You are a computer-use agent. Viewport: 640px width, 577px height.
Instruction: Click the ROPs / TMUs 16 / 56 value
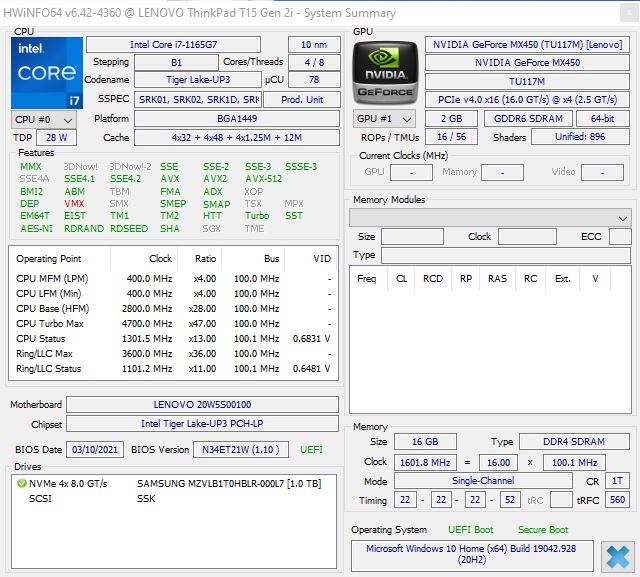click(451, 137)
